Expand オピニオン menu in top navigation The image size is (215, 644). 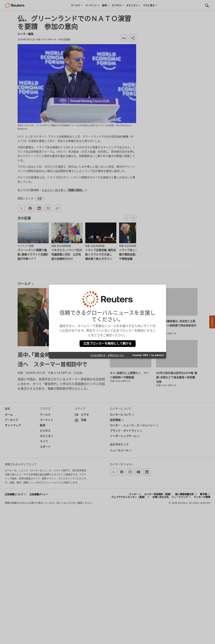133,5
